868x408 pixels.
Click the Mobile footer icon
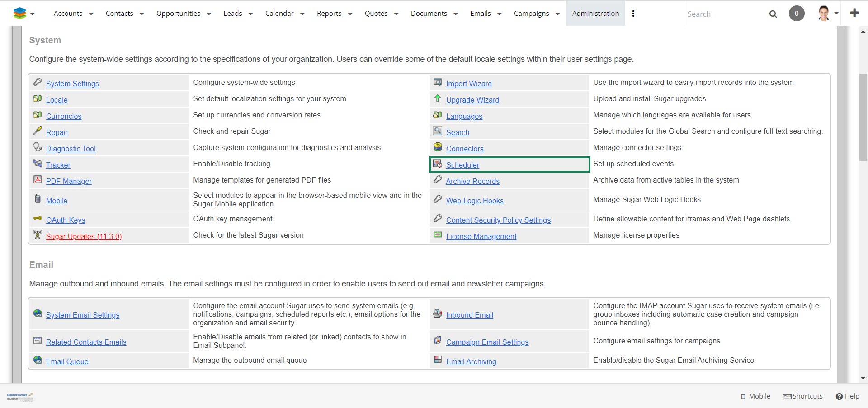[743, 396]
